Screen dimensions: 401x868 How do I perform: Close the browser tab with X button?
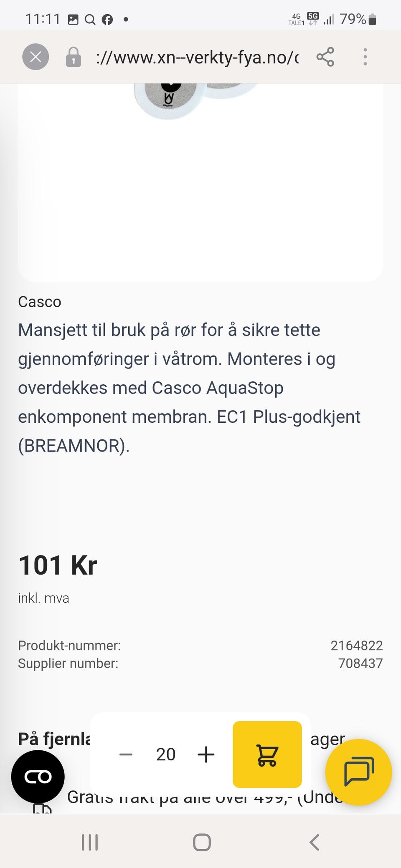point(36,57)
